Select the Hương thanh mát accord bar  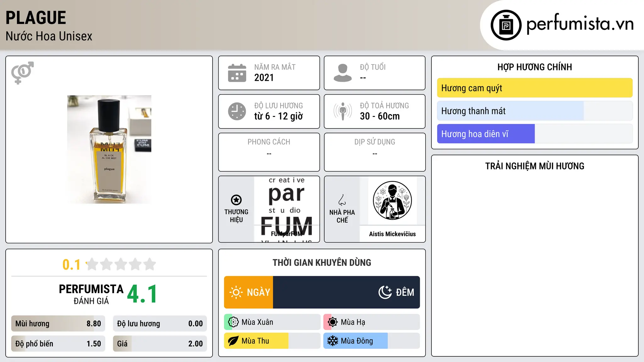(x=535, y=111)
